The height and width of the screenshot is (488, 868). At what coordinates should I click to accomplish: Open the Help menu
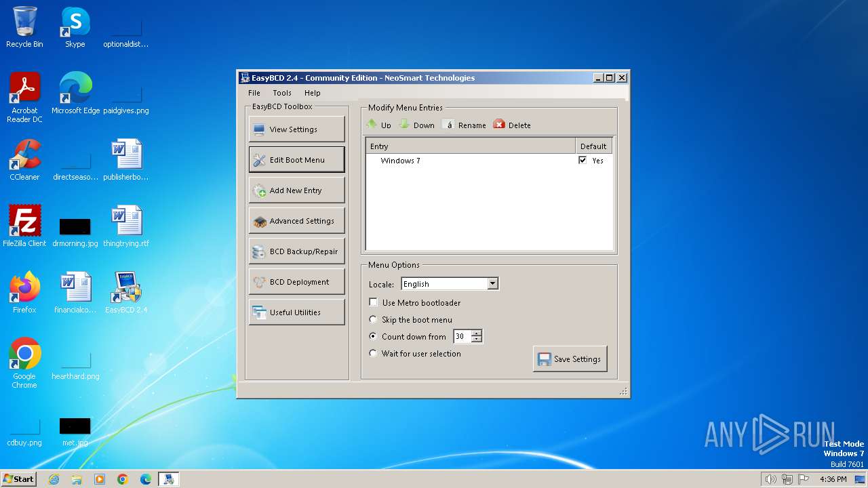tap(312, 93)
